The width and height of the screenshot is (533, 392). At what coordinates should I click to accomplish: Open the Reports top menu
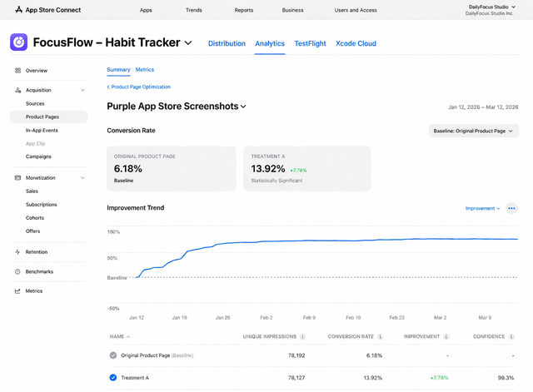(244, 10)
